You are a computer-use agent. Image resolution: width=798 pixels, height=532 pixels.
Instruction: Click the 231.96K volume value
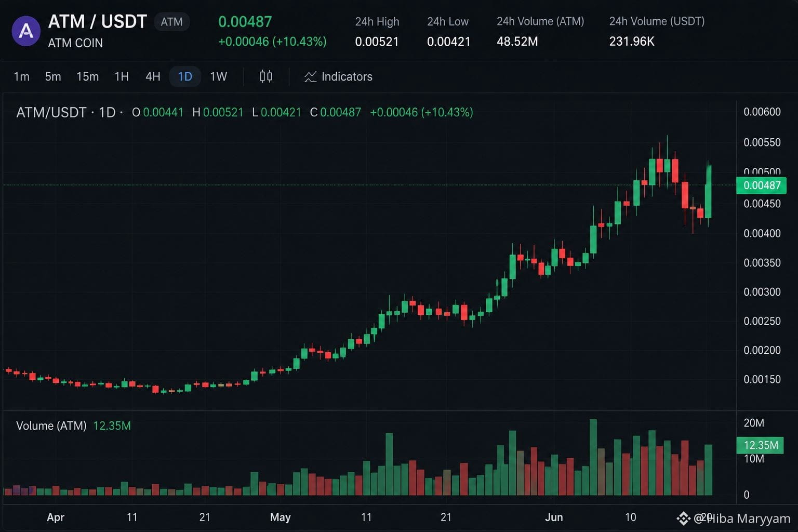pyautogui.click(x=632, y=42)
